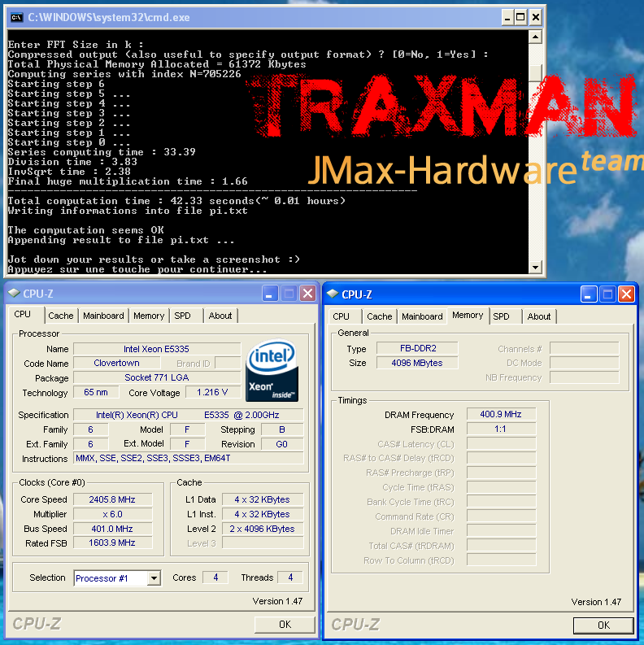Click the Core Voltage value 1.216 V
Viewport: 644px width, 645px height.
212,392
